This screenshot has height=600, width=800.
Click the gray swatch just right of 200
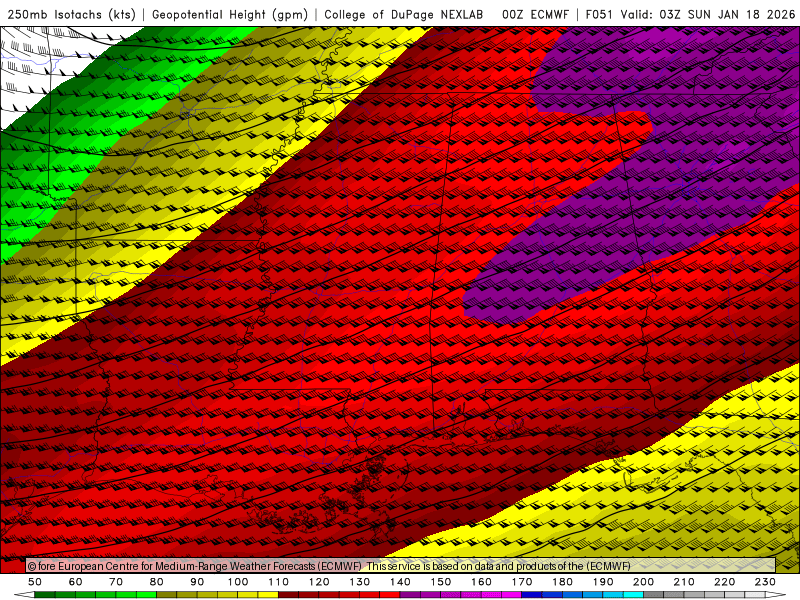[654, 595]
